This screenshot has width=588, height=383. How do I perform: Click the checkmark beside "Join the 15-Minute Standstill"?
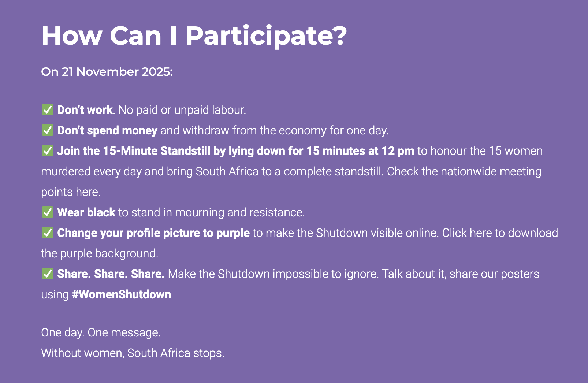(x=47, y=150)
